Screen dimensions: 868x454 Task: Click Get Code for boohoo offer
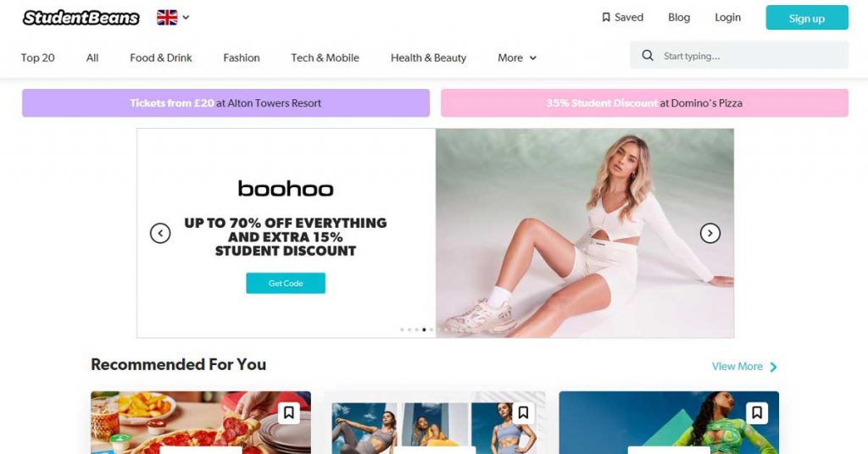click(x=286, y=283)
